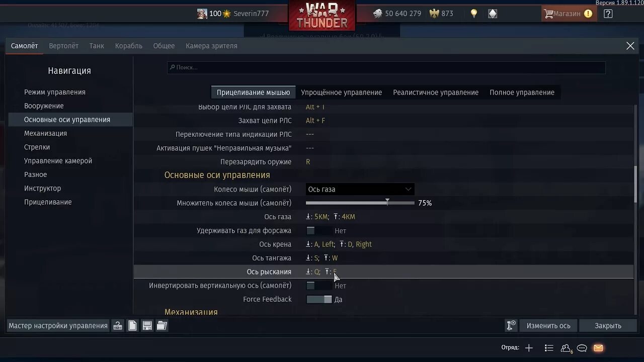This screenshot has height=362, width=644.
Task: Toggle 'Инвертировать вертикальную ось' switch
Action: [x=319, y=286]
